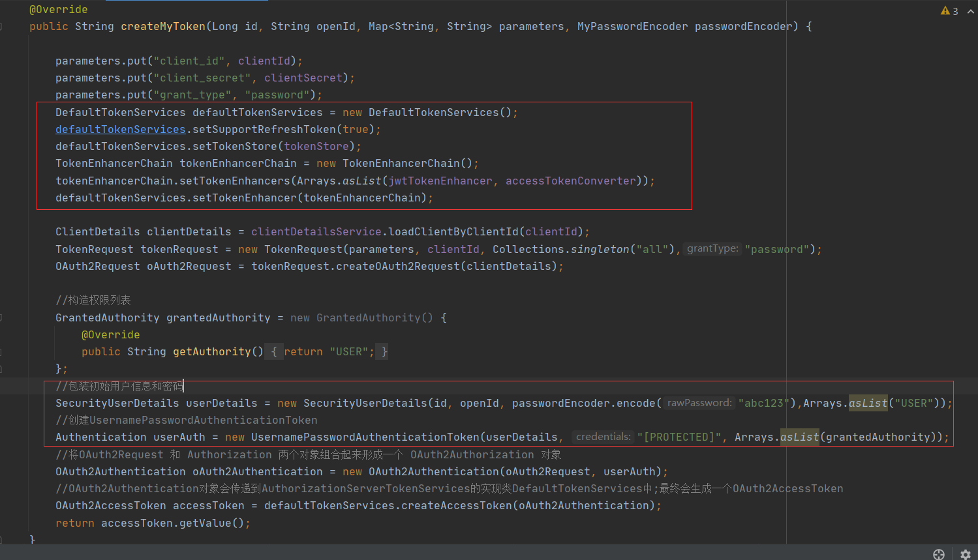978x560 pixels.
Task: Click the purple tokenStore argument
Action: tap(316, 146)
